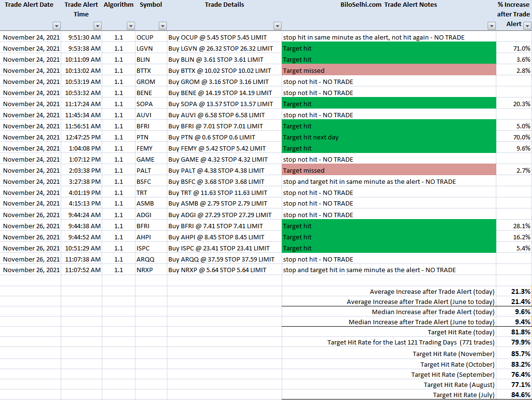The height and width of the screenshot is (400, 532).
Task: Select the ARQQ symbol cell
Action: click(151, 259)
